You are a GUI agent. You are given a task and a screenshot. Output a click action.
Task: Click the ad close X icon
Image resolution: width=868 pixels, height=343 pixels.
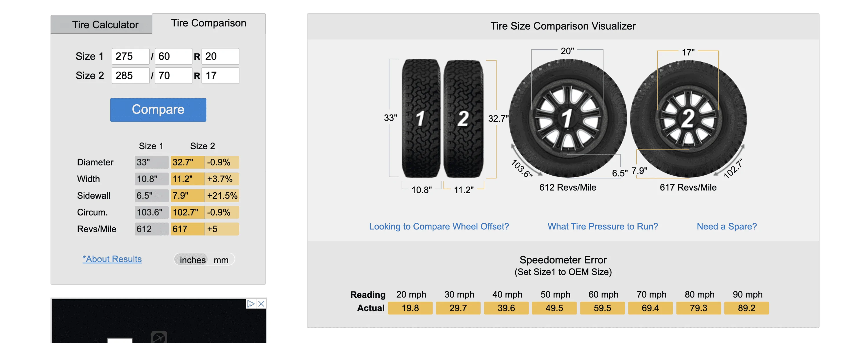coord(261,304)
